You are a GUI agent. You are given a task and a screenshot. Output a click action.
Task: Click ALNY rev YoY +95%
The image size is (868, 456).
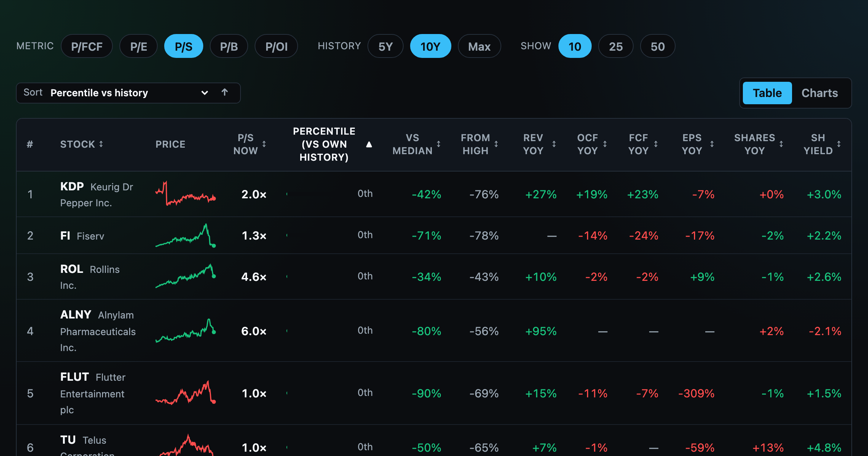click(541, 331)
